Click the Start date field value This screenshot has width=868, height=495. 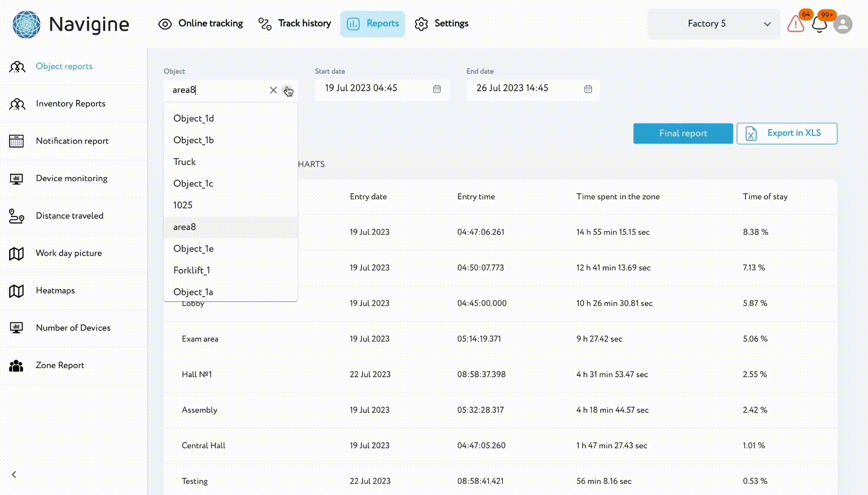point(361,88)
